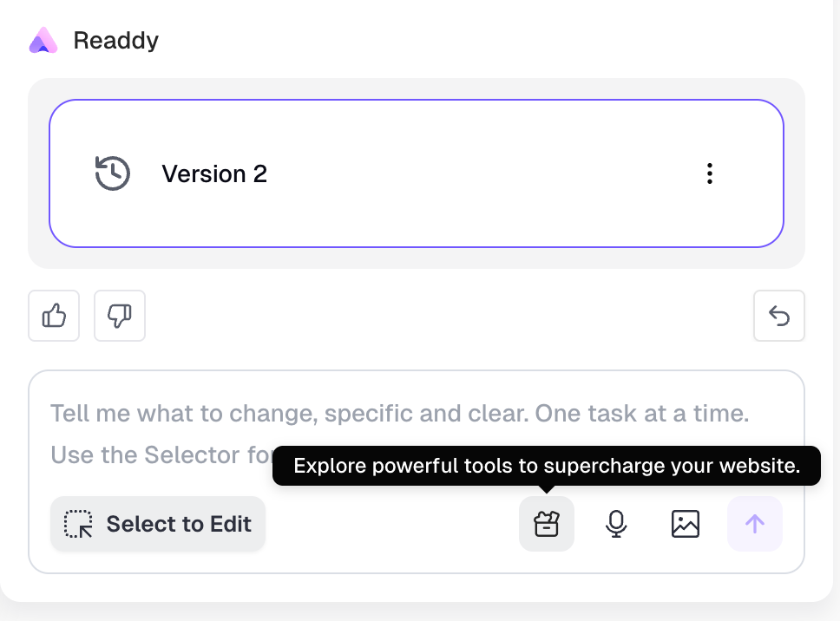Click the tooltip about powerful tools
Screen dimensions: 840x621
point(547,466)
